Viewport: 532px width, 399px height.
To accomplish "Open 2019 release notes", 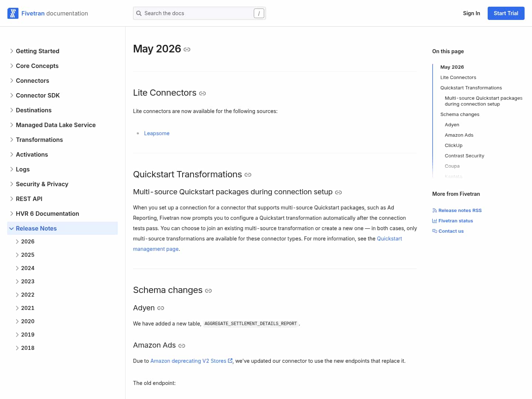I will coord(28,335).
